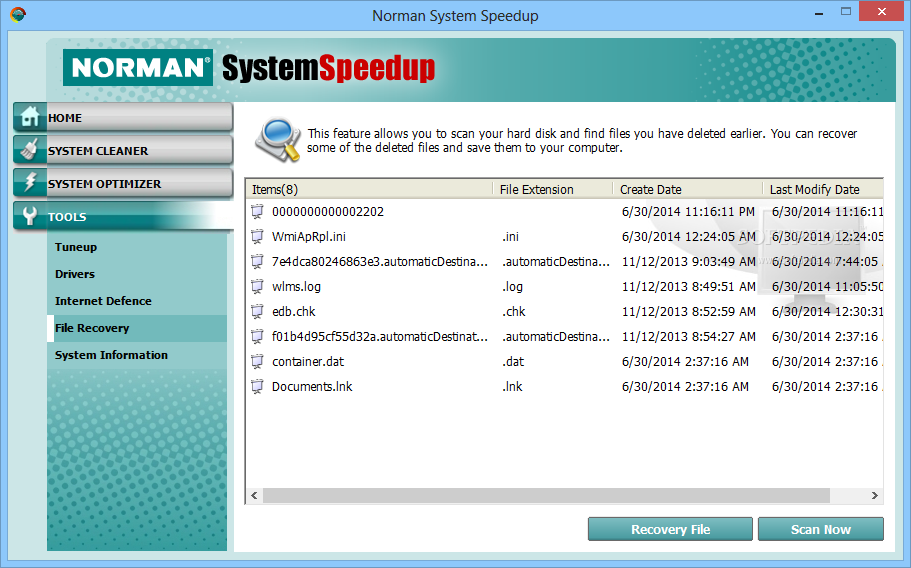Select file name 0000000000002202
Screen dimensions: 911x568
click(328, 211)
